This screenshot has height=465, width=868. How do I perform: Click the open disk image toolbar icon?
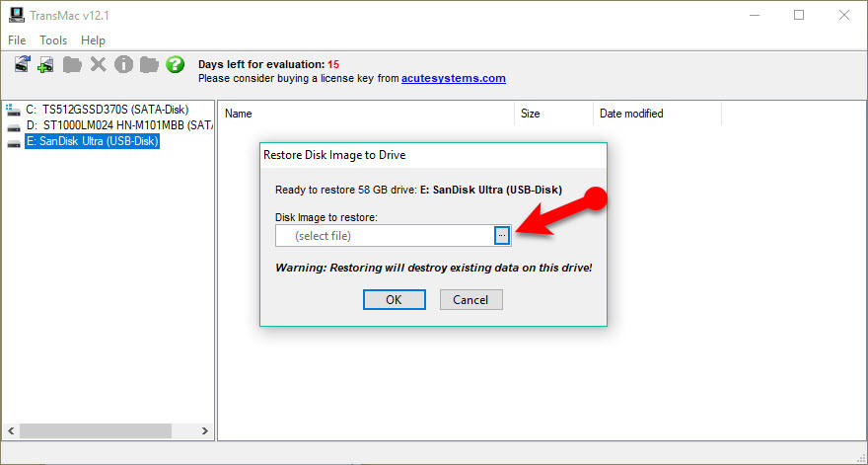23,64
